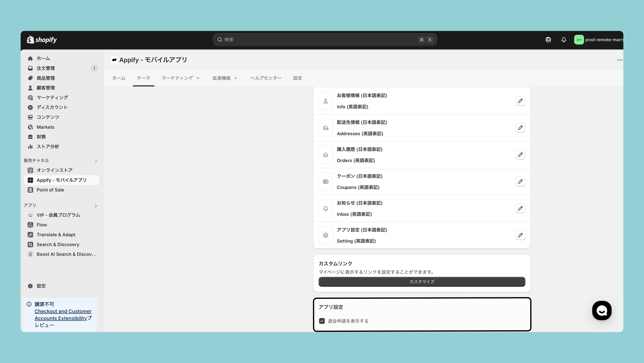644x363 pixels.
Task: Click the orders icon of 購入履歴
Action: coord(326,155)
